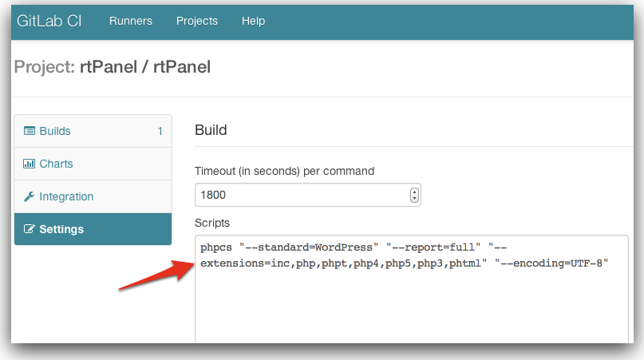Viewport: 644px width, 360px height.
Task: Select the Builds sidebar tab
Action: tap(93, 131)
